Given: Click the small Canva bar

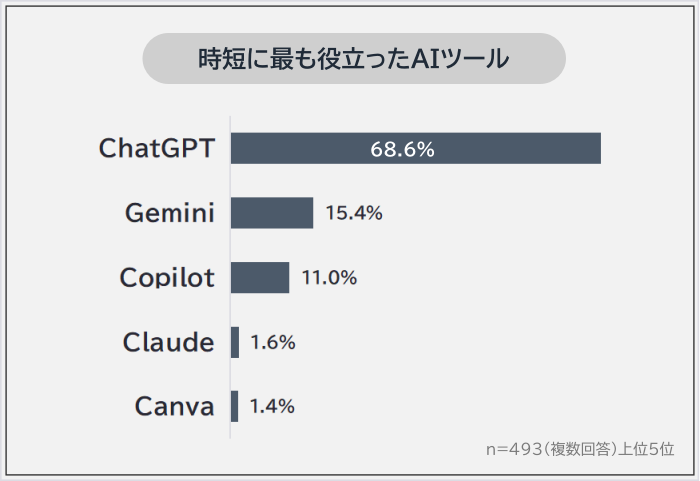Looking at the screenshot, I should coord(235,407).
